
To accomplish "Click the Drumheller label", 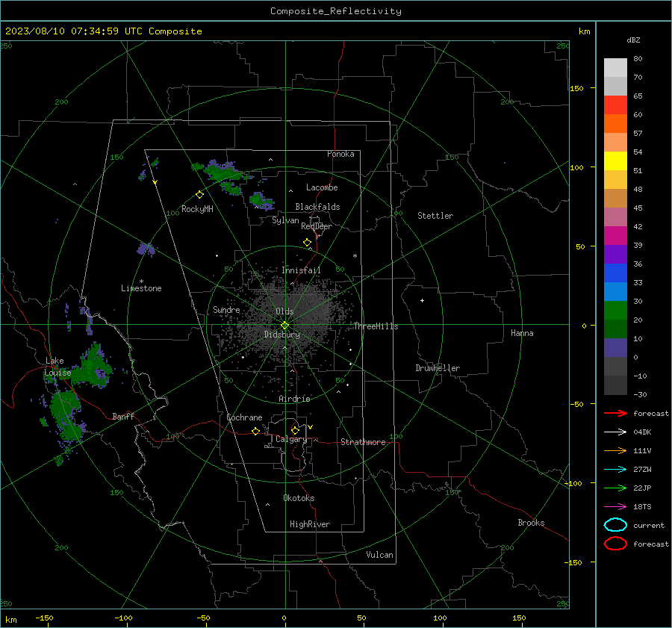I will (438, 368).
